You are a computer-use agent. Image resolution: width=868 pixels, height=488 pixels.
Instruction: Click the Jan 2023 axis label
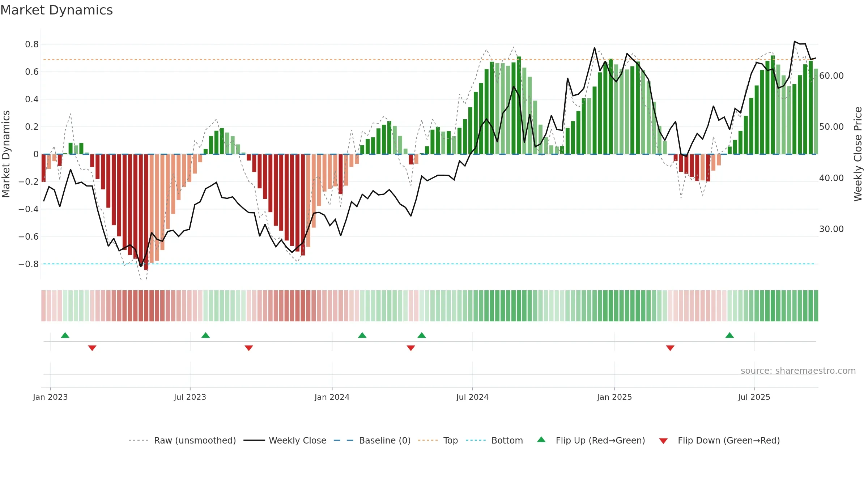(50, 397)
